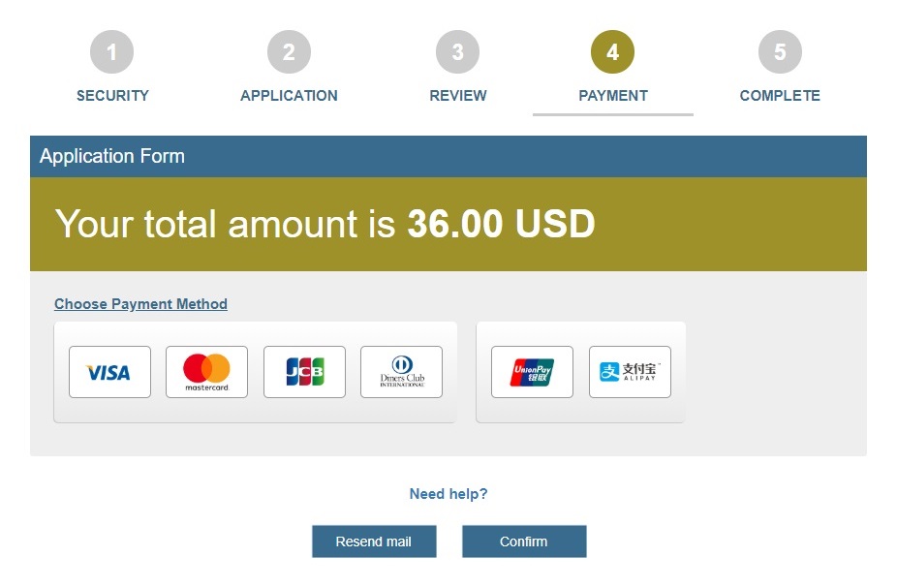Open the SECURITY step label
This screenshot has width=897, height=588.
click(111, 95)
